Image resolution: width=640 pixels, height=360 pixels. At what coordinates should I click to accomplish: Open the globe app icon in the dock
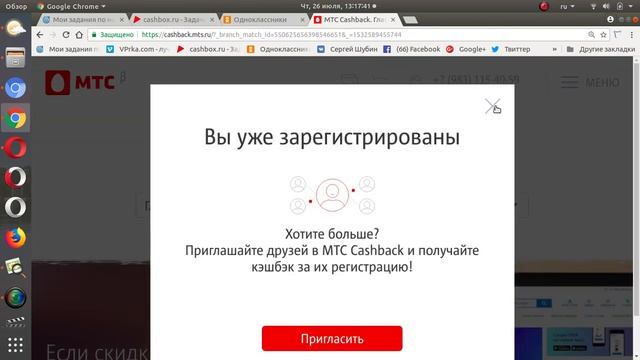(15, 298)
